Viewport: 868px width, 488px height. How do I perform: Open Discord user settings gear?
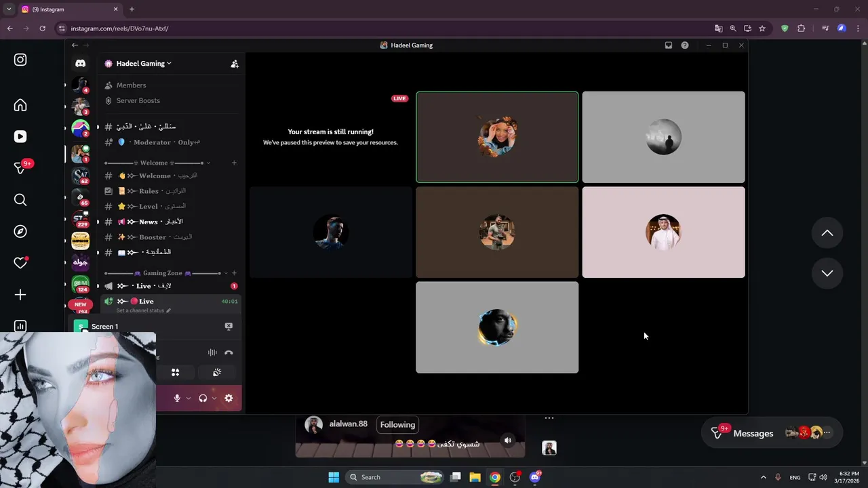click(x=229, y=398)
